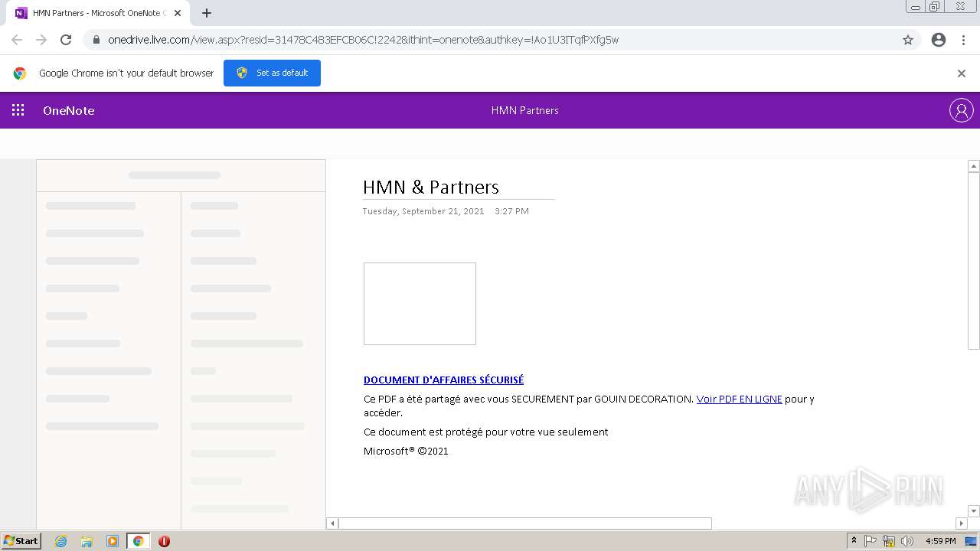The height and width of the screenshot is (551, 980).
Task: Reload the current page
Action: 66,40
